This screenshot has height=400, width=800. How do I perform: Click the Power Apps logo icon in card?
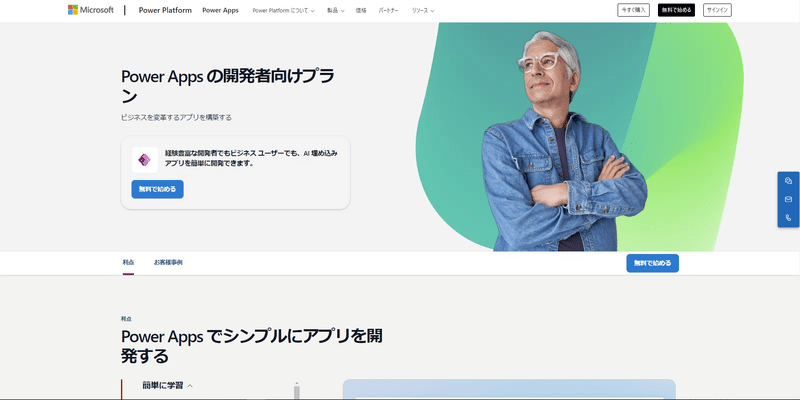point(144,160)
